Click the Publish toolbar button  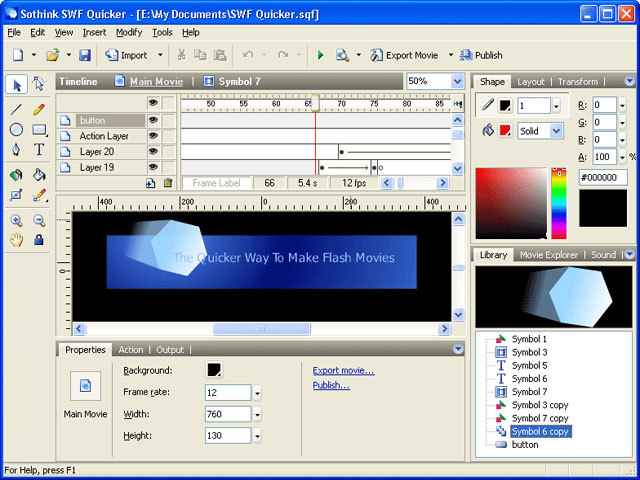(x=481, y=55)
